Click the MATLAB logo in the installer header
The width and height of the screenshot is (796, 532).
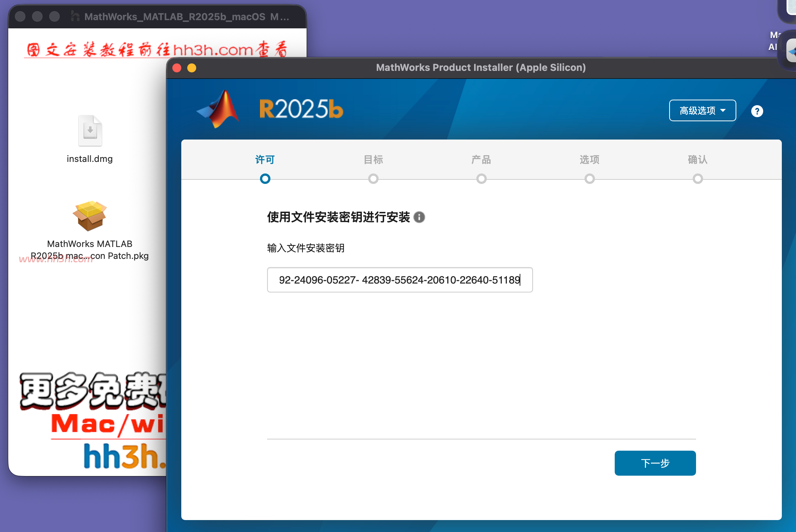[219, 109]
